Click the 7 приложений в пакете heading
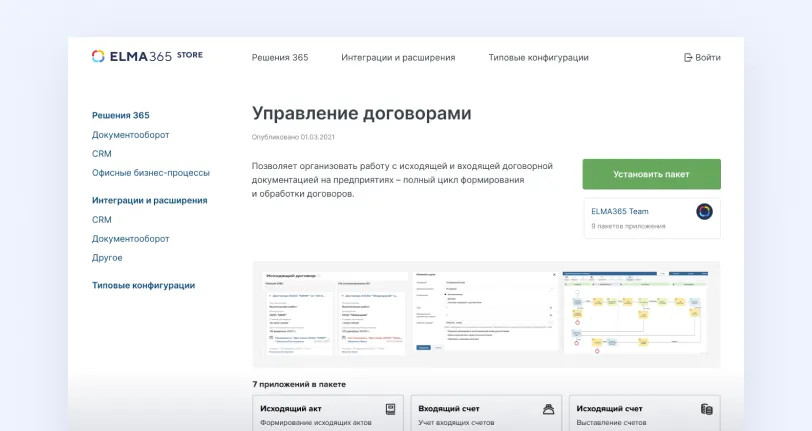Screen dimensions: 812x431 pos(299,384)
